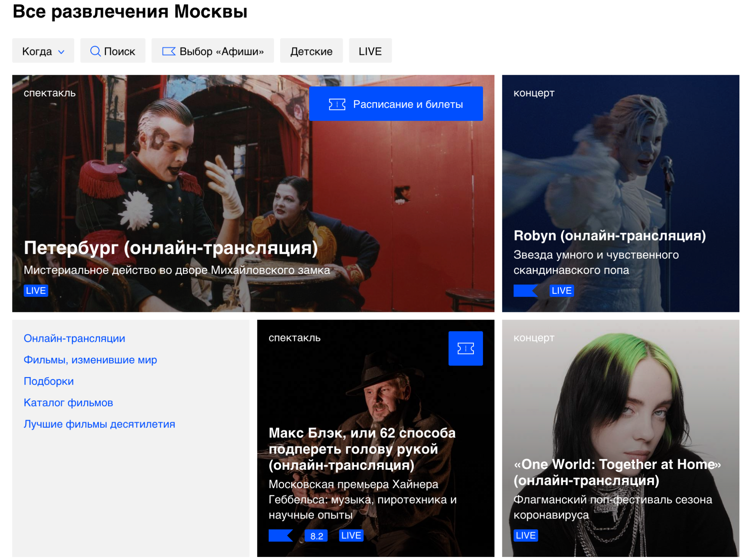749x560 pixels.
Task: Click description Звезда умного и чувственного скандинавского попа
Action: coord(596,262)
